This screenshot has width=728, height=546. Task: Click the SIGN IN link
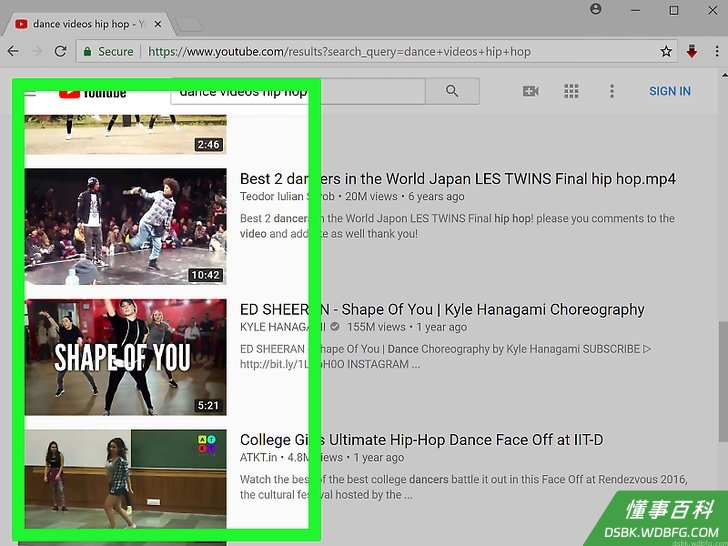[670, 91]
